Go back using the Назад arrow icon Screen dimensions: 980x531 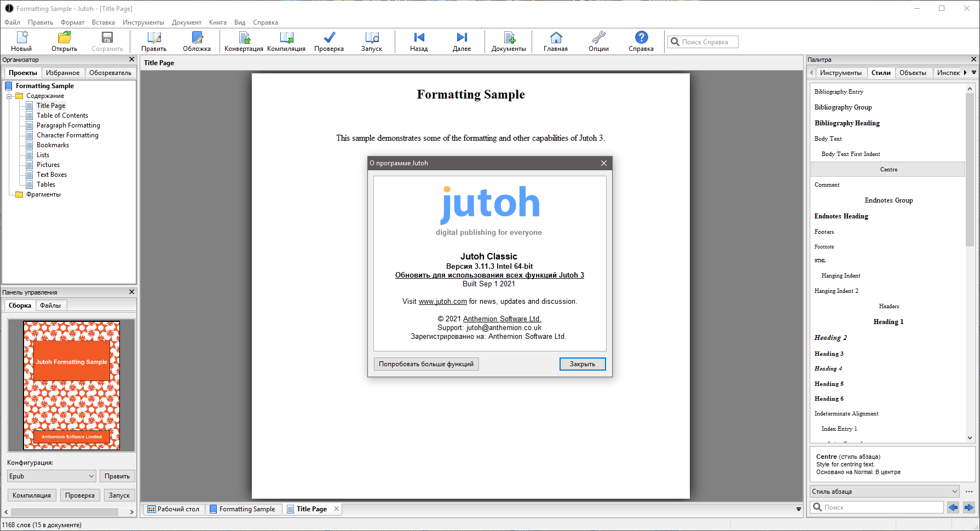(x=419, y=38)
